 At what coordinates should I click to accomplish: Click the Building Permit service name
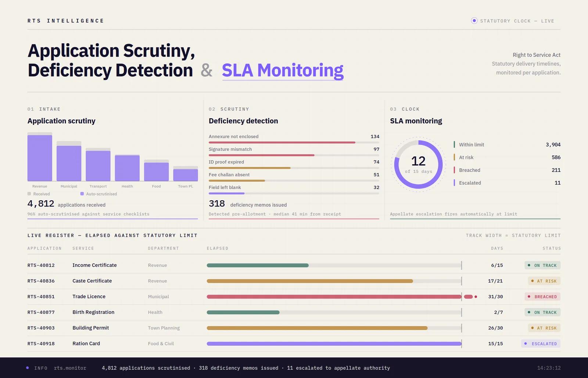point(91,328)
